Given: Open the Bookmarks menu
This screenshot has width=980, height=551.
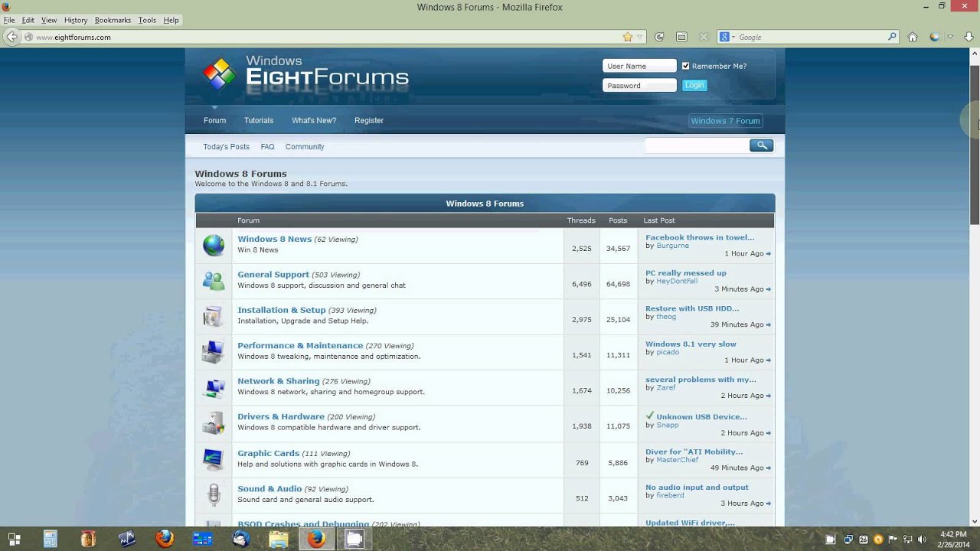Looking at the screenshot, I should pyautogui.click(x=113, y=20).
